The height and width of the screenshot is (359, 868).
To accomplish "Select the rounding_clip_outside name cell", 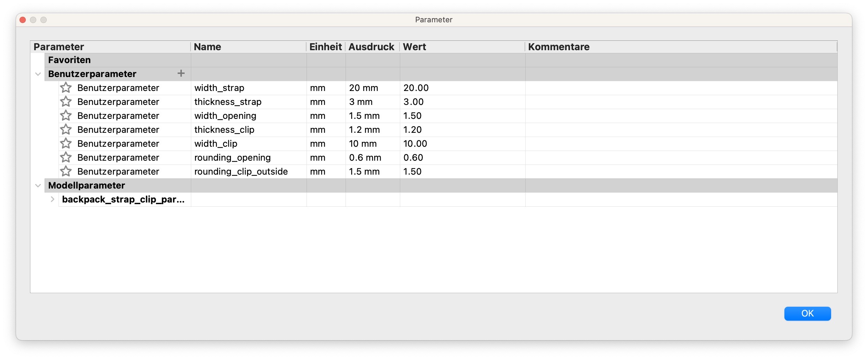I will point(249,171).
